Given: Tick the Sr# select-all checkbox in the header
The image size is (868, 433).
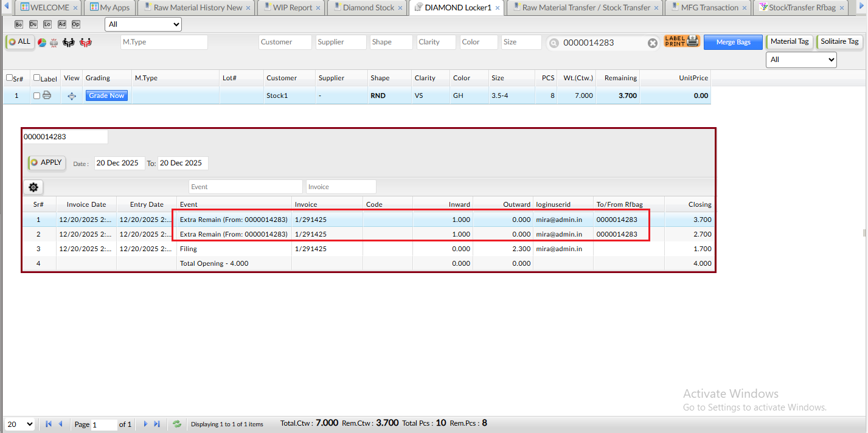Looking at the screenshot, I should click(9, 78).
